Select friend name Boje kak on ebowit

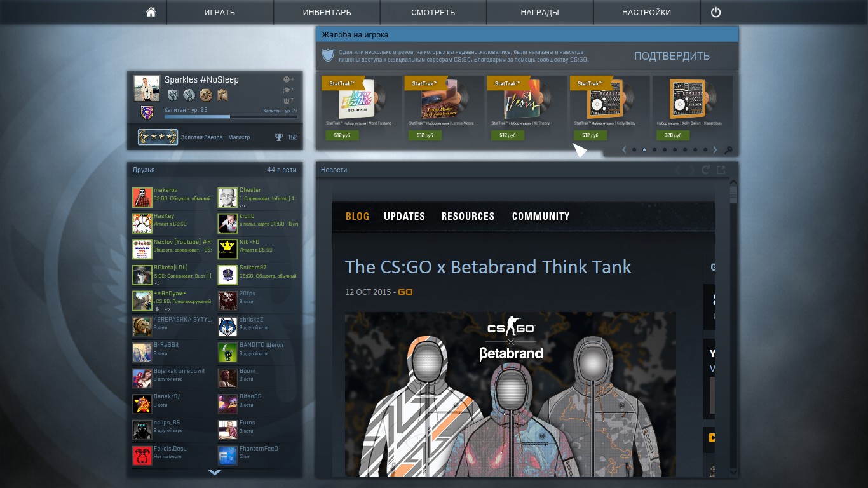pyautogui.click(x=179, y=371)
